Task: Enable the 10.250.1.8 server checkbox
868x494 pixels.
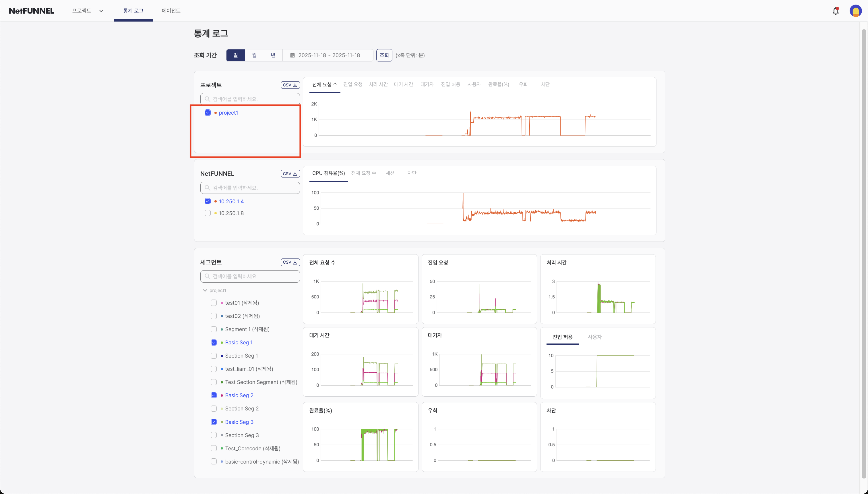Action: (x=208, y=213)
